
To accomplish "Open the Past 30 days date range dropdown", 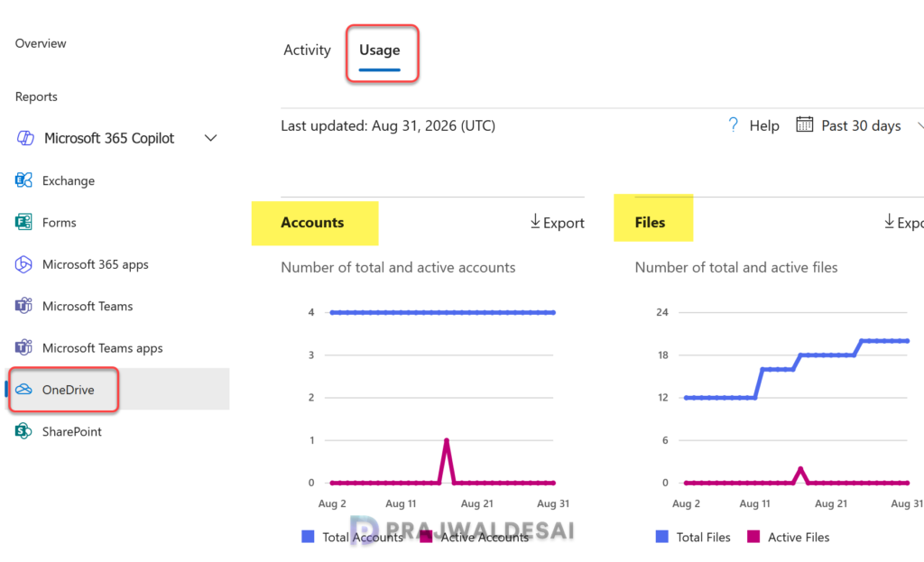I will pos(860,125).
